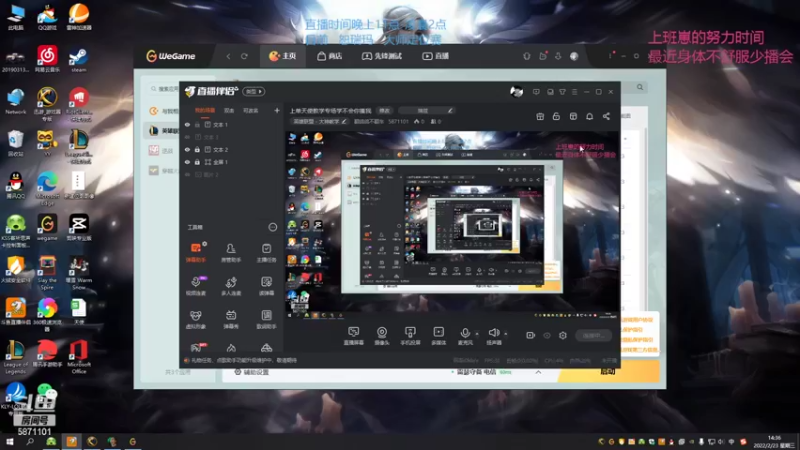
Task: Select the first scene tab above layers
Action: pyautogui.click(x=205, y=111)
